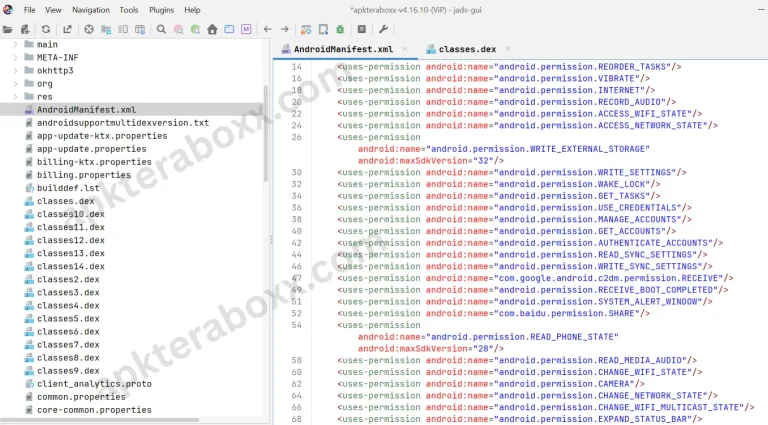Image resolution: width=768 pixels, height=425 pixels.
Task: Click the CAMERA permission line
Action: (x=491, y=384)
